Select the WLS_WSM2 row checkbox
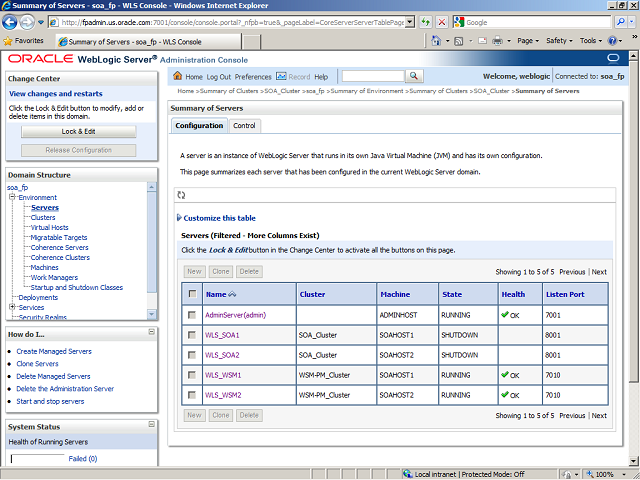 pos(191,395)
